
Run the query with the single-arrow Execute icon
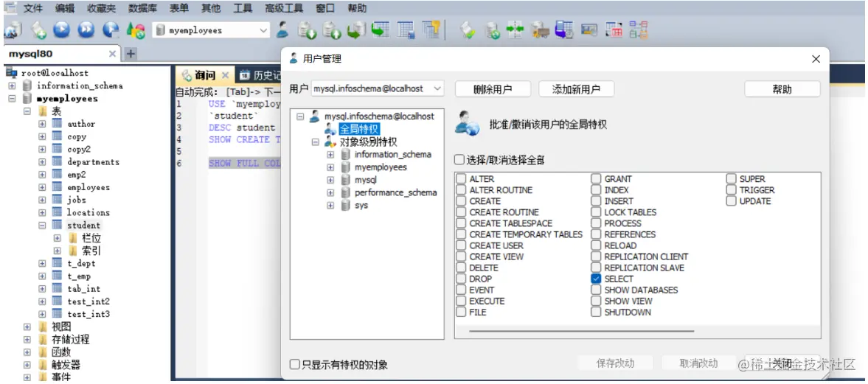(x=61, y=30)
